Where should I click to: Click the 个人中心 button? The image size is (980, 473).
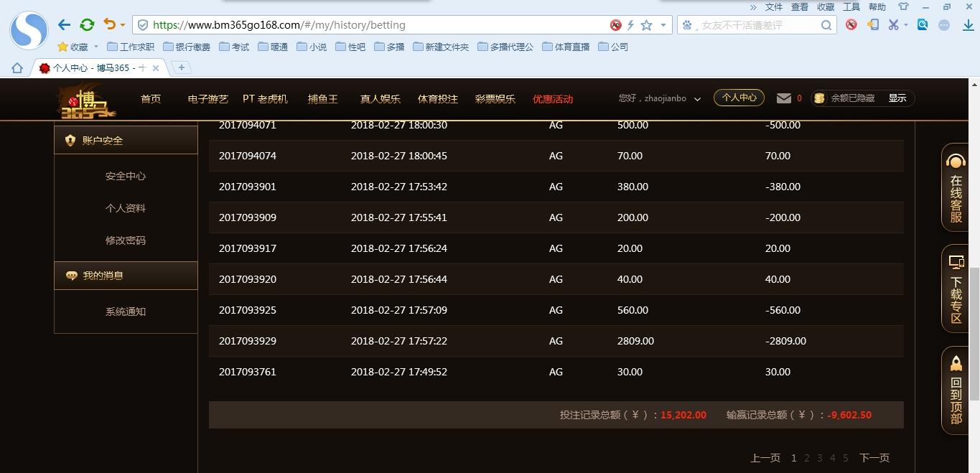tap(739, 98)
